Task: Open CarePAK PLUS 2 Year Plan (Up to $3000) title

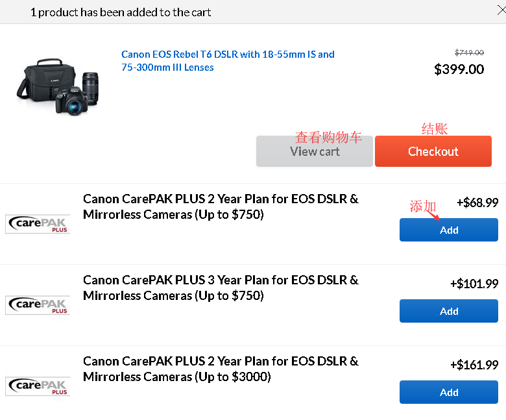Action: click(221, 369)
